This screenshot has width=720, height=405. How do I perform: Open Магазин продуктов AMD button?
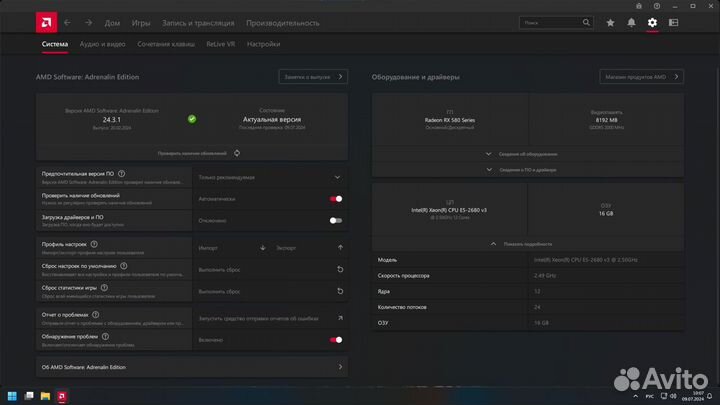[641, 77]
